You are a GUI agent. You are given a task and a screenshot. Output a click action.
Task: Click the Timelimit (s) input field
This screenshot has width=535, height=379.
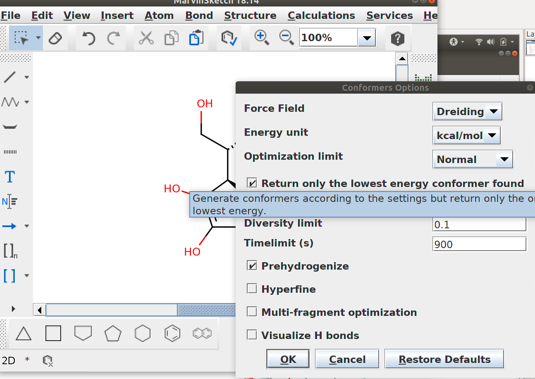(479, 244)
